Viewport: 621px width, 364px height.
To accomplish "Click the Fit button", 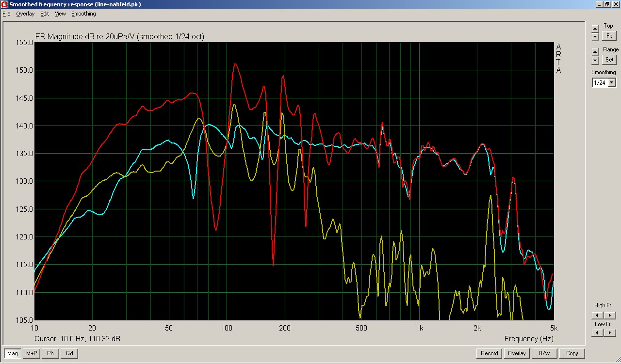I will pyautogui.click(x=609, y=36).
